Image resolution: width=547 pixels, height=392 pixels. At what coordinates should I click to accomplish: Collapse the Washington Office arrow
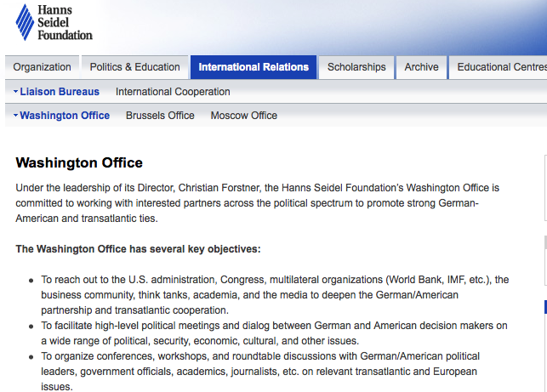point(15,115)
